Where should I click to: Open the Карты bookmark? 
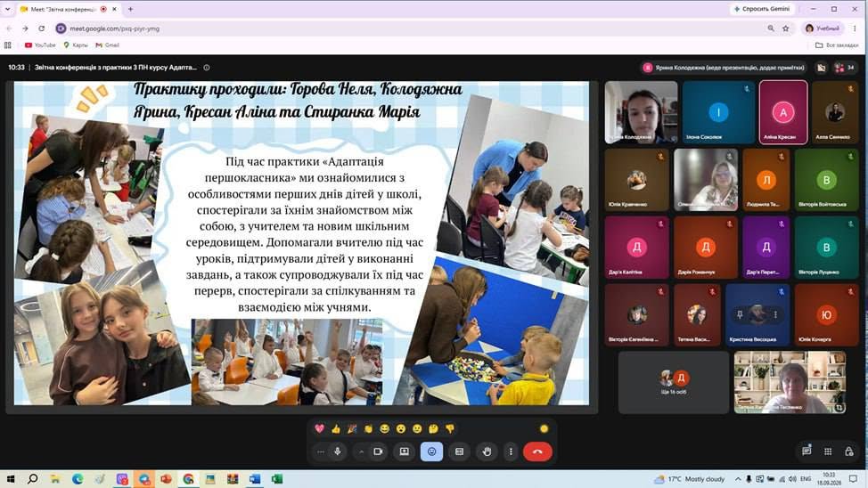76,45
